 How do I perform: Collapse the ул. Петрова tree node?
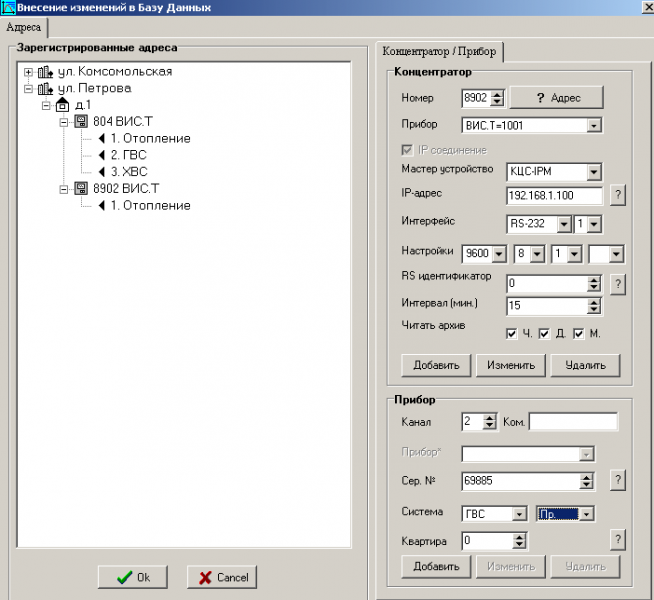(x=28, y=89)
